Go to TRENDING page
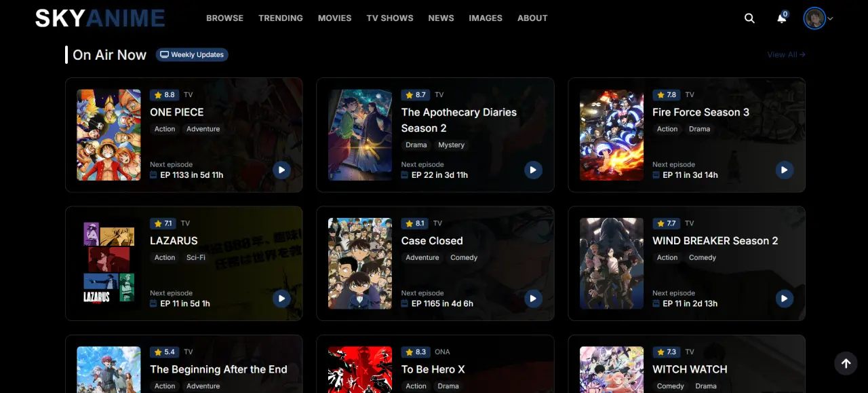 [x=281, y=18]
